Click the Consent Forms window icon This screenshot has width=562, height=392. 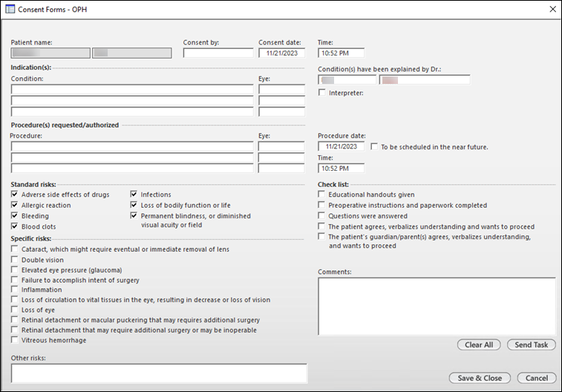click(x=10, y=9)
